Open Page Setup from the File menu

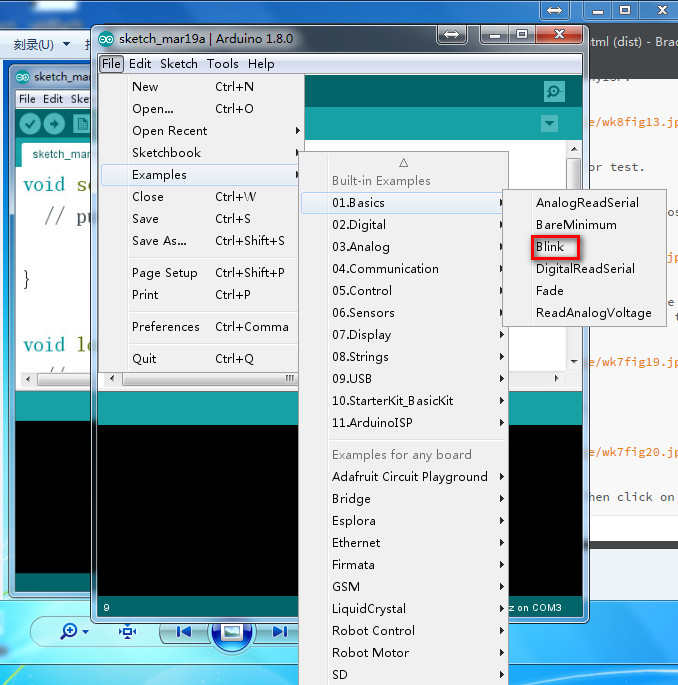202,273
